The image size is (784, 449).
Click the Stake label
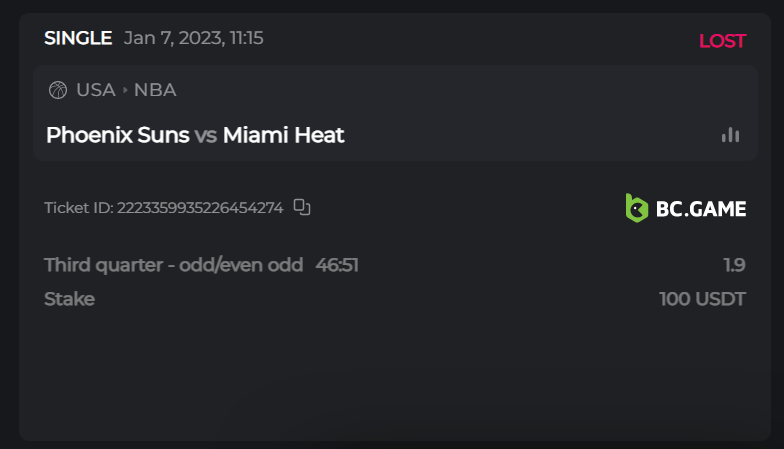69,299
